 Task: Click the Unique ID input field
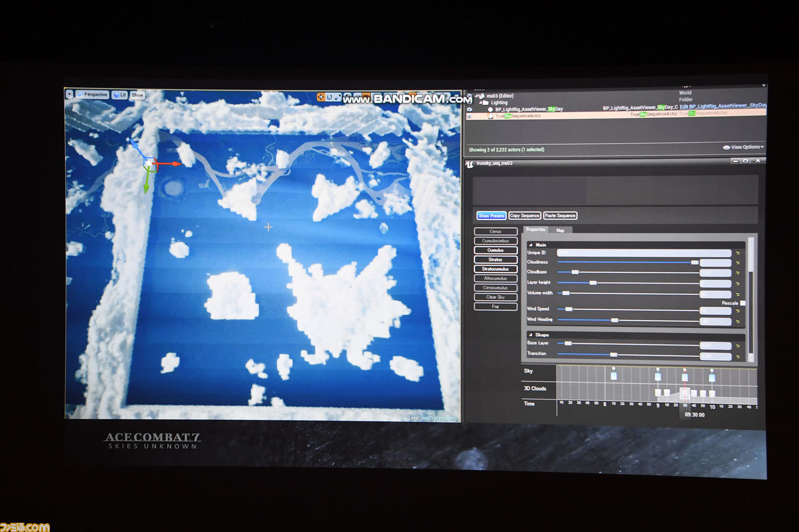click(x=644, y=253)
